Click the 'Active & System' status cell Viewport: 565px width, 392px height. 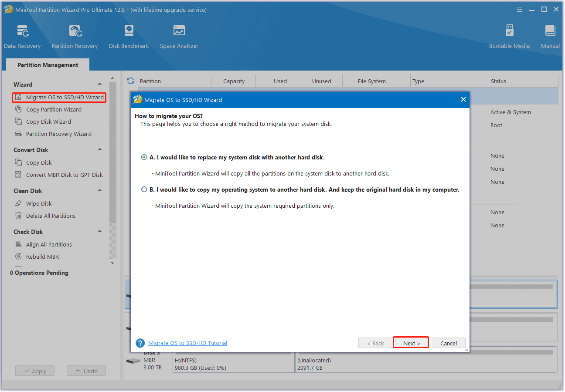click(511, 112)
